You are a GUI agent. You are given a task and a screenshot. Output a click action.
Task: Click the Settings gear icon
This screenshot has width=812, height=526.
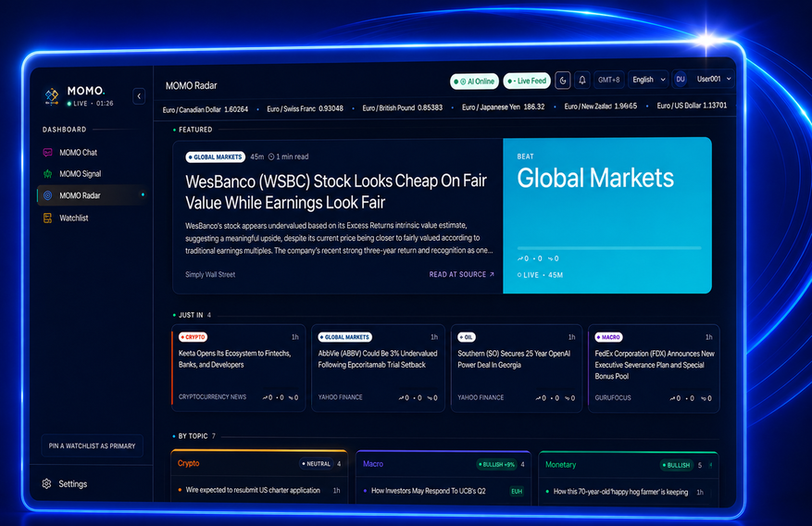click(x=46, y=483)
